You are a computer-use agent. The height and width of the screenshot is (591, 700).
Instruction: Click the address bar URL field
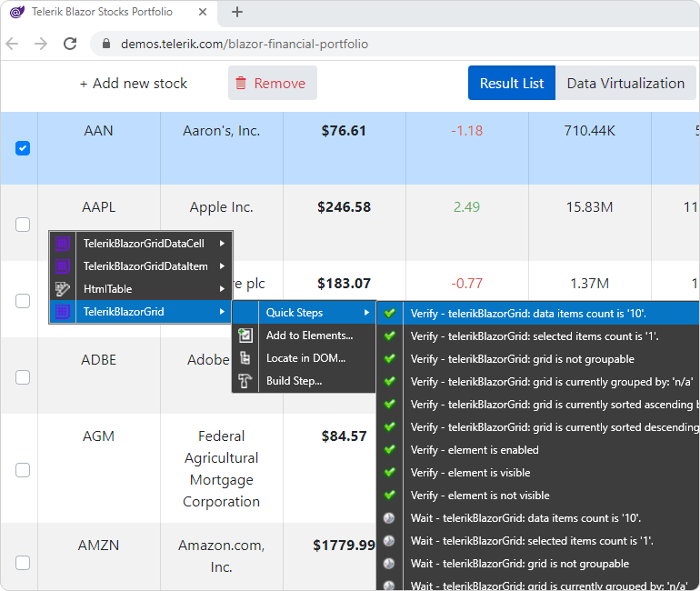tap(245, 44)
